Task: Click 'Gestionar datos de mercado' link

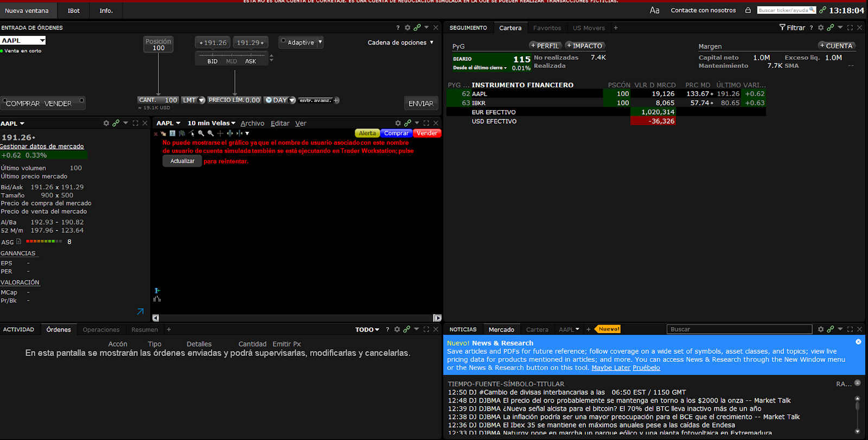Action: pos(42,146)
